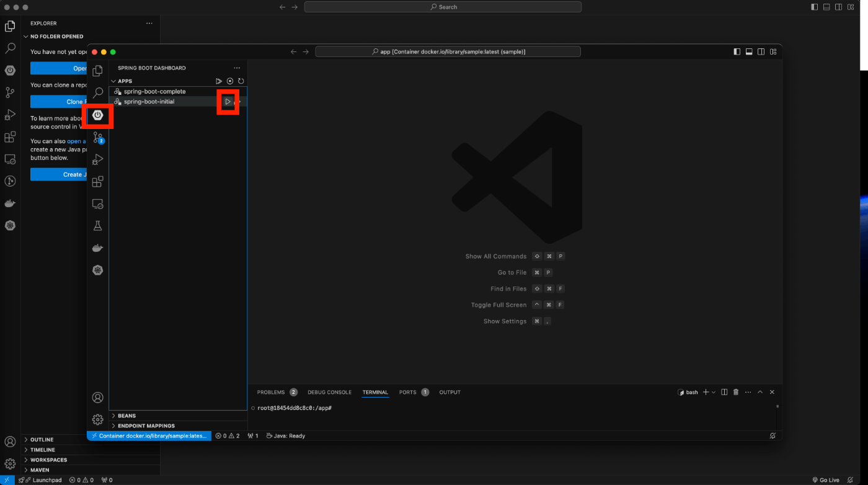Viewport: 868px width, 485px height.
Task: Click the Run all apps icon in APPS header
Action: 219,81
